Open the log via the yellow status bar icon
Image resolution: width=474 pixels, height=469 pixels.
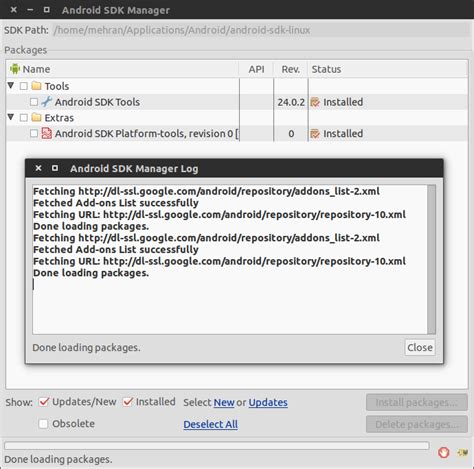pyautogui.click(x=463, y=453)
